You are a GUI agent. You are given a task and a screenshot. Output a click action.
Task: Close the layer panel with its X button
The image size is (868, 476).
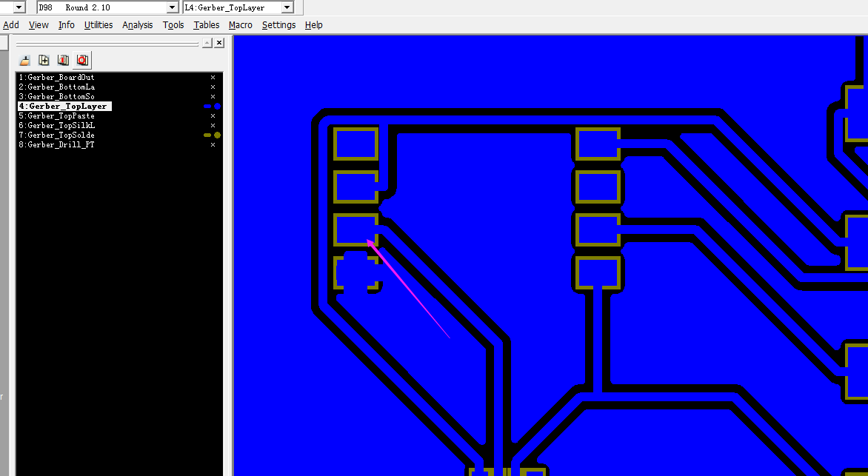219,43
